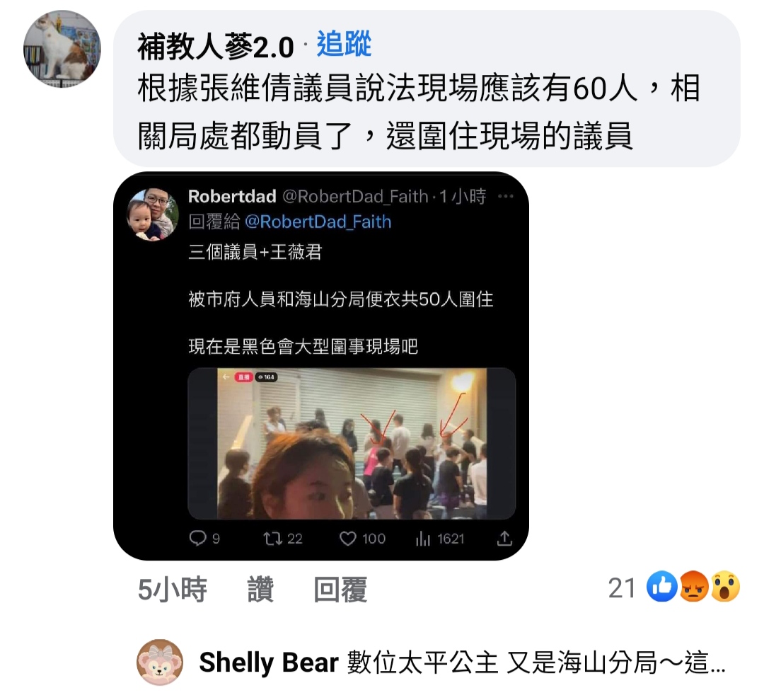Click the angry face reaction emoji
764x700 pixels.
pos(694,587)
